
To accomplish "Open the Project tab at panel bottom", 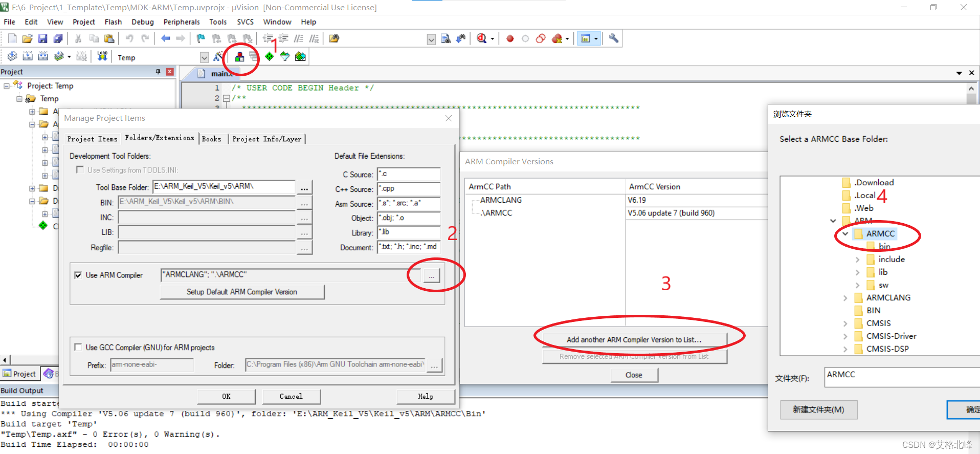I will (19, 374).
